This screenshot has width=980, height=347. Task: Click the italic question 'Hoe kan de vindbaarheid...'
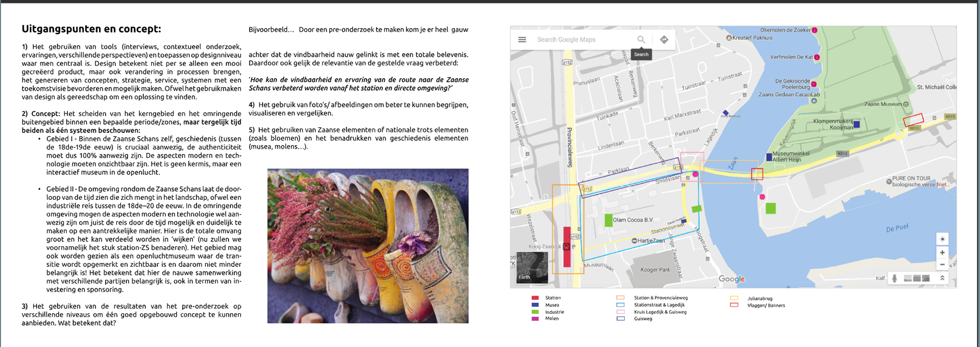(358, 84)
